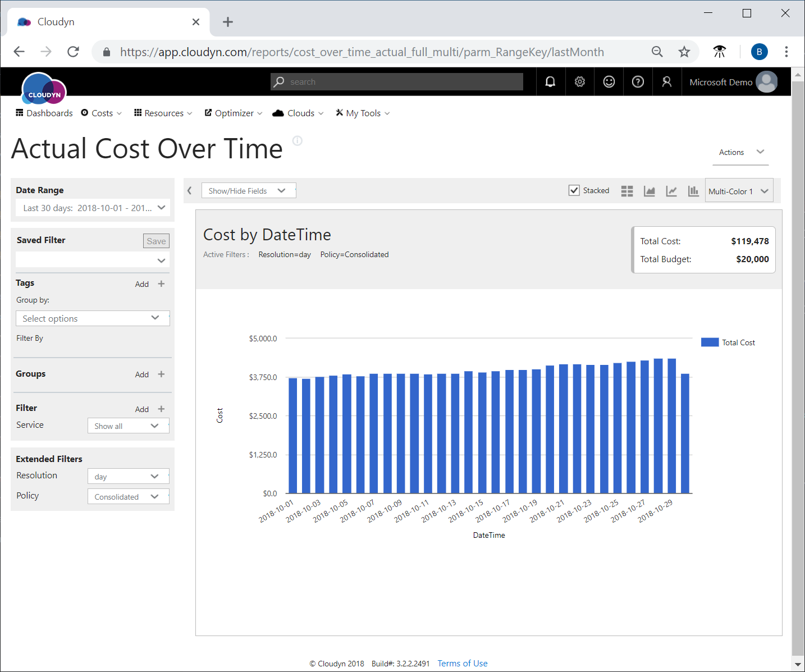Open the Resources menu
Image resolution: width=805 pixels, height=672 pixels.
tap(163, 113)
